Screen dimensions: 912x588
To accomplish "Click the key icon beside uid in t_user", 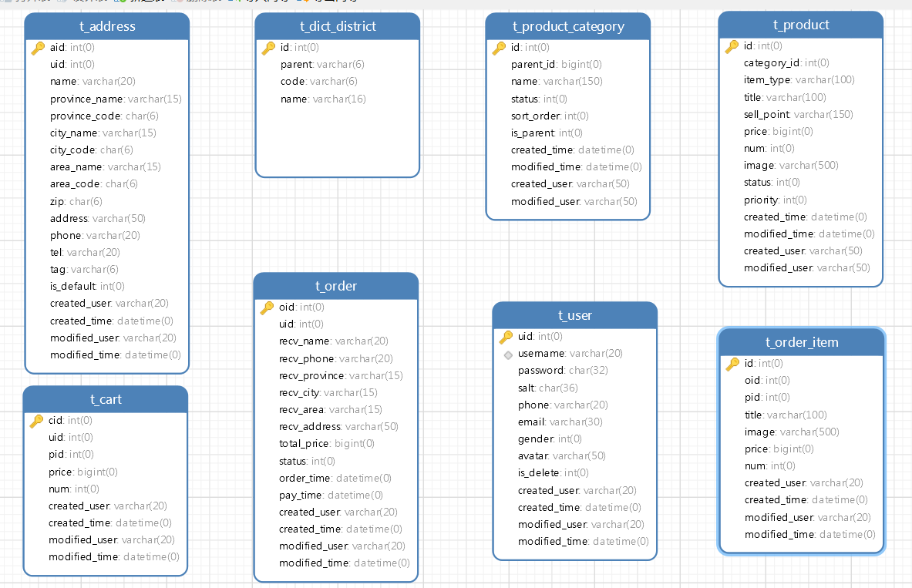I will point(506,336).
